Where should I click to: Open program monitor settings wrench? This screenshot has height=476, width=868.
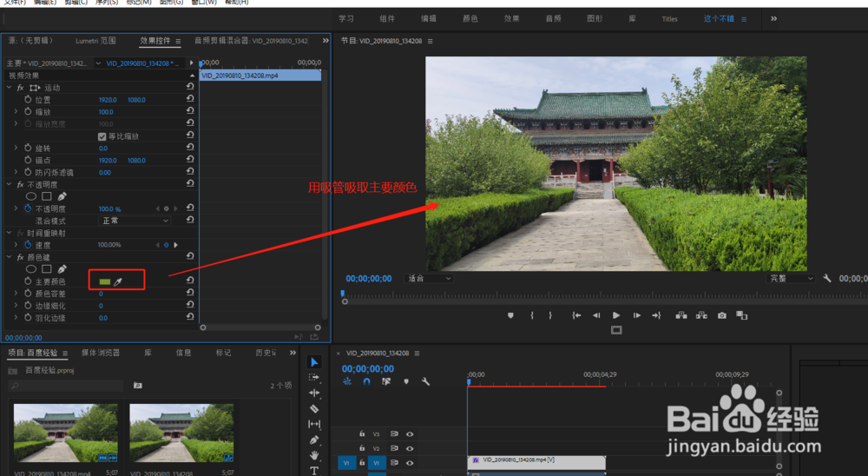point(827,278)
